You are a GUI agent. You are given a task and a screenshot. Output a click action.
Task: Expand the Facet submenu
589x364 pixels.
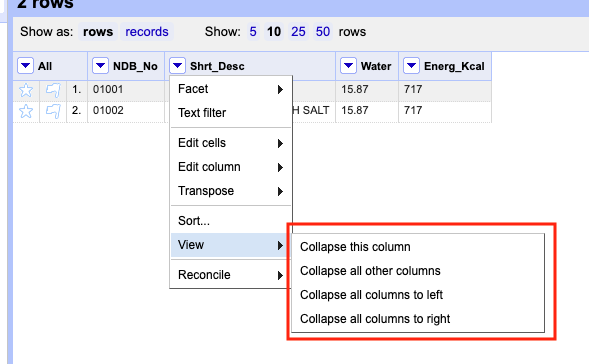point(231,89)
